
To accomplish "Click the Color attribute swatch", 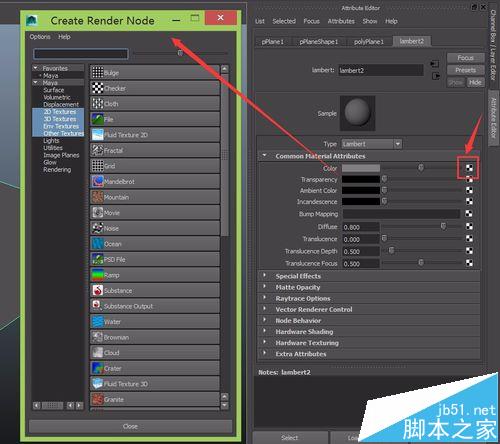I will pyautogui.click(x=361, y=168).
